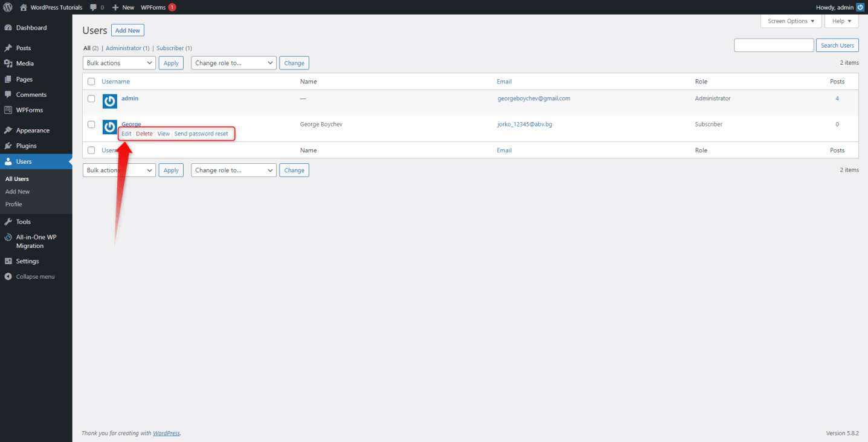Click jorko_12345@abv.bg email link
The image size is (868, 442).
(x=526, y=125)
